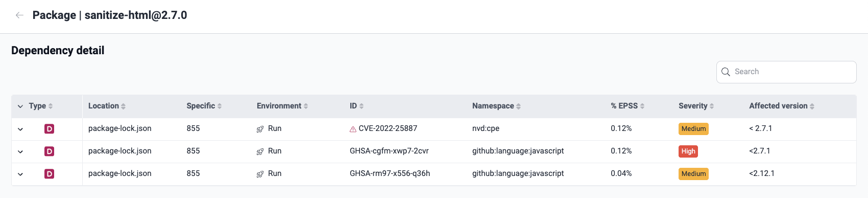This screenshot has width=868, height=198.
Task: Click the 0.12% EPSS value for GHSA-cgfm-xwp7-2cvr
Action: (621, 151)
